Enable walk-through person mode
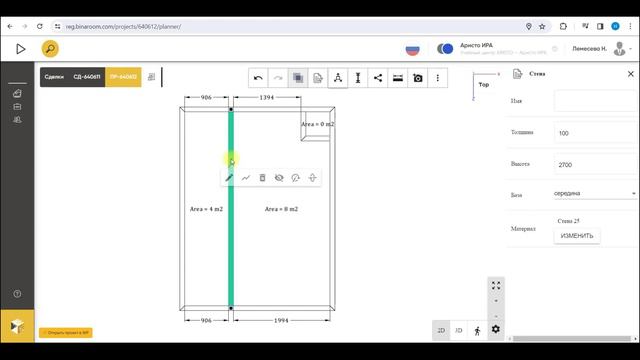The height and width of the screenshot is (360, 640). [x=477, y=330]
